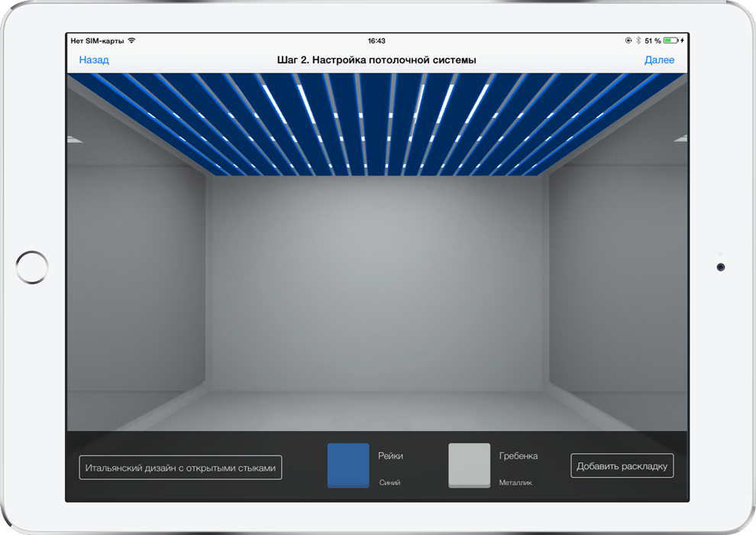Open the Итальянский дизайн с открытыми стыками selector
This screenshot has height=535, width=756.
(x=180, y=468)
